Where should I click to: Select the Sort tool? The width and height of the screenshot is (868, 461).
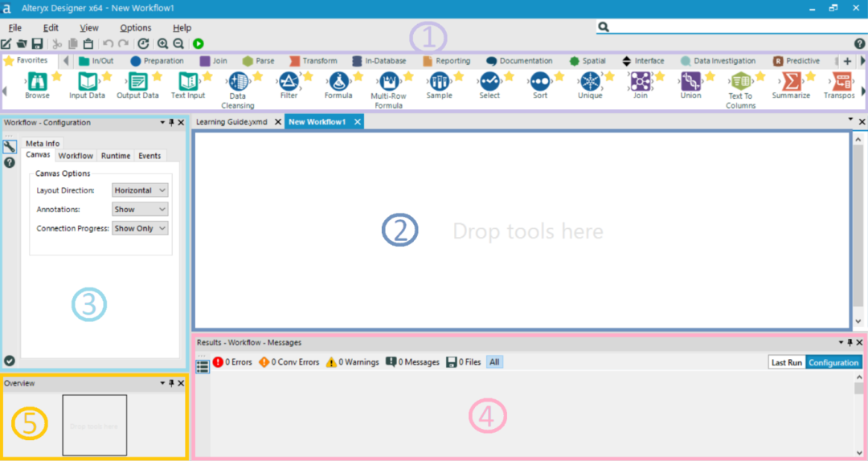(540, 82)
